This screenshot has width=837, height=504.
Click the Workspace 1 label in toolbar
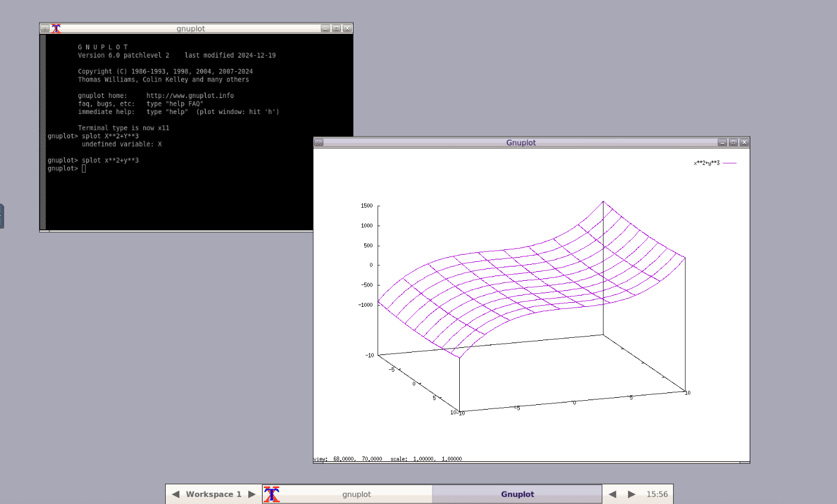[x=214, y=494]
